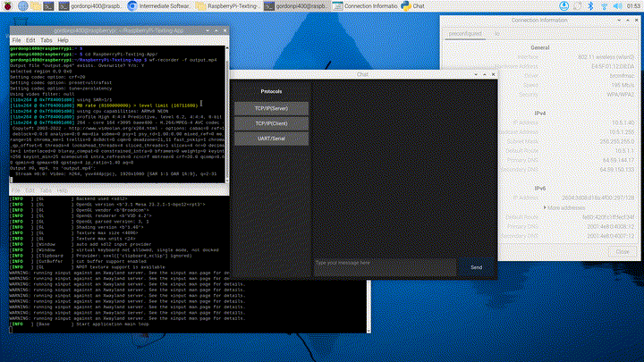Close Connection Information via title bar X

coord(636,20)
